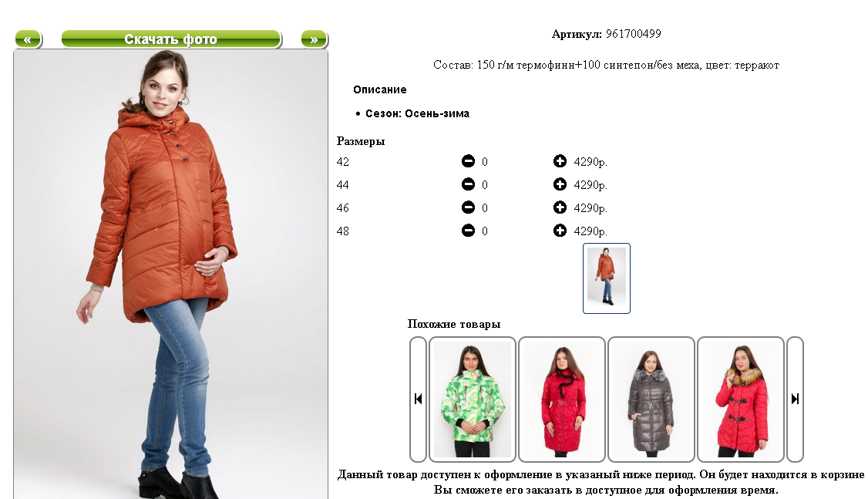
Task: Open the small terracotta jacket thumbnail
Action: tap(606, 278)
